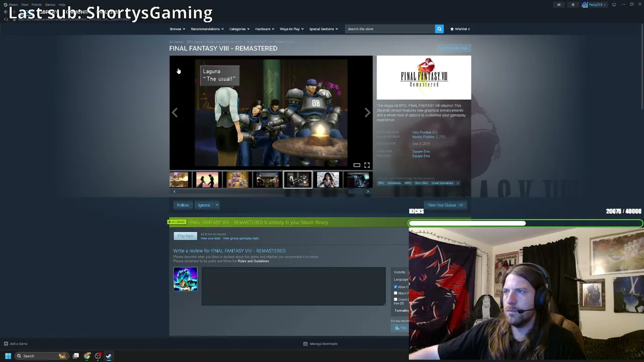Click the Story Rich tag
The height and width of the screenshot is (362, 644).
421,183
